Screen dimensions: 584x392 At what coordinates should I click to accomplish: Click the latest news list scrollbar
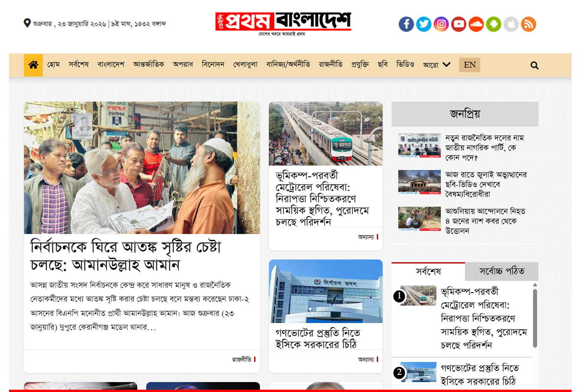pyautogui.click(x=535, y=318)
